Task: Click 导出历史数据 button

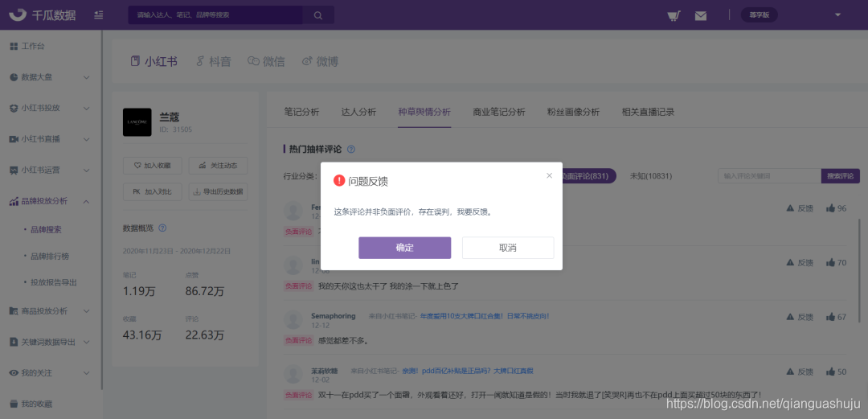Action: point(218,191)
